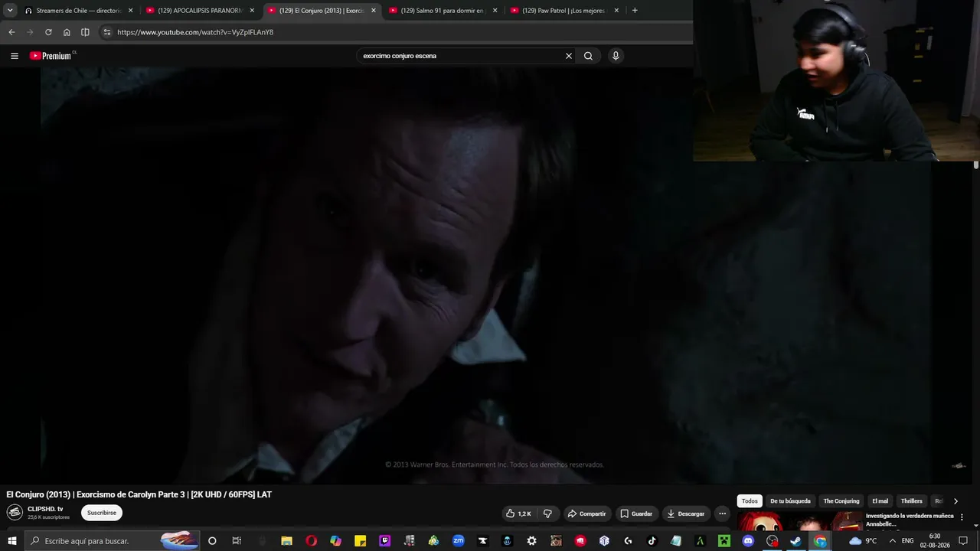980x551 pixels.
Task: Close the Streamers de Chile tab
Action: 130,11
